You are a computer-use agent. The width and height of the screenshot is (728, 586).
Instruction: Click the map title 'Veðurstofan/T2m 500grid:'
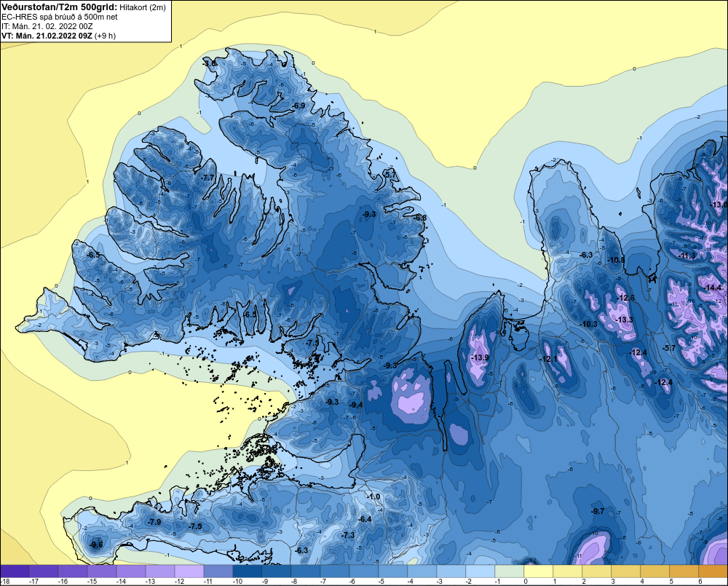60,7
